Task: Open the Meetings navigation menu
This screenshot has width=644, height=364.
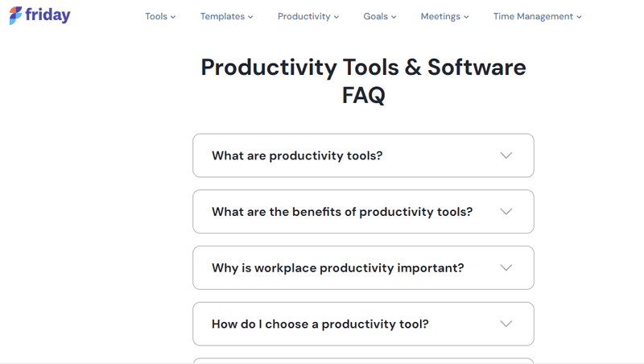Action: coord(445,16)
